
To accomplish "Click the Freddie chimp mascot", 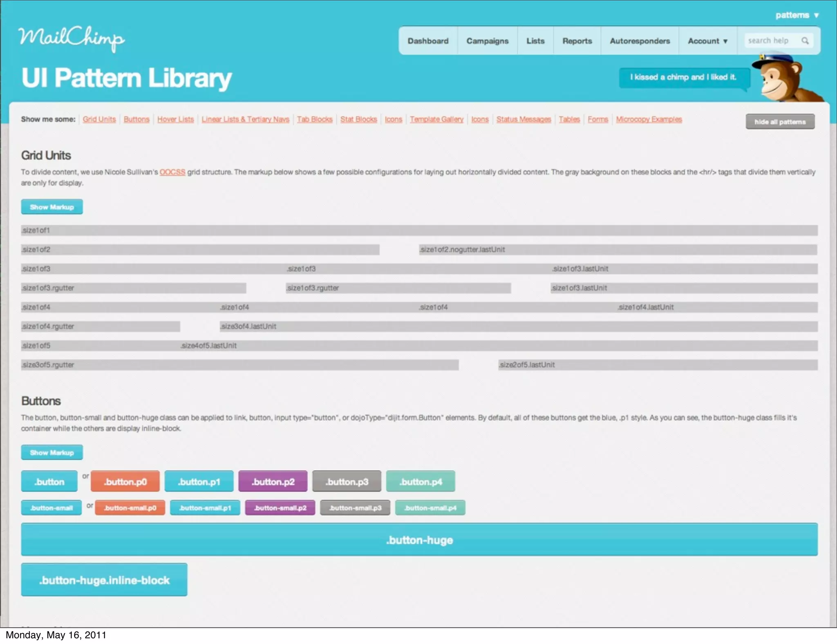I will click(x=781, y=80).
